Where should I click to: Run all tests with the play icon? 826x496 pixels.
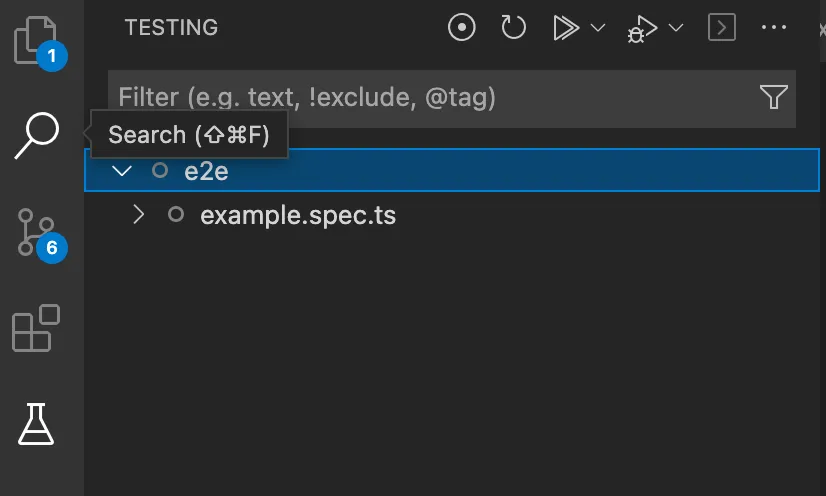pyautogui.click(x=566, y=28)
